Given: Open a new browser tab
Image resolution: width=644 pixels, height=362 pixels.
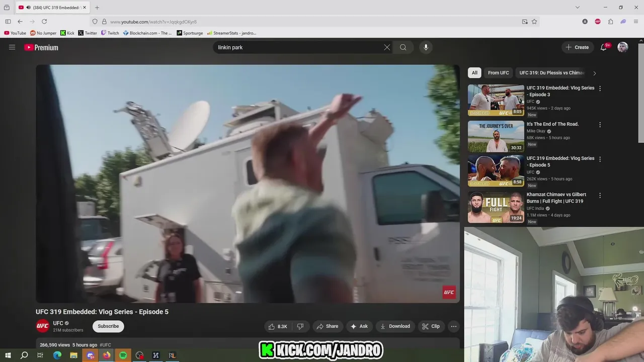Looking at the screenshot, I should pos(97,8).
